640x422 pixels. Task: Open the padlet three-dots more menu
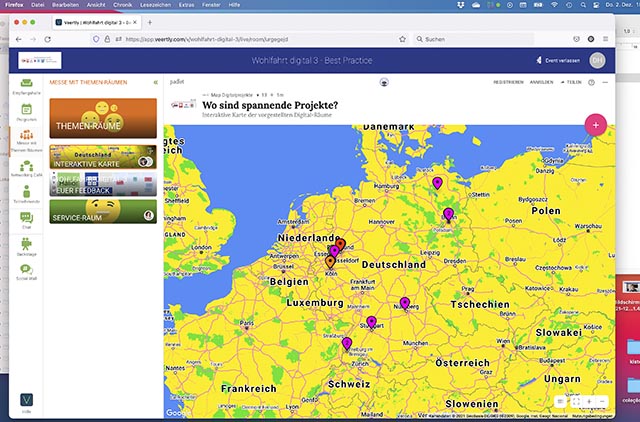605,82
